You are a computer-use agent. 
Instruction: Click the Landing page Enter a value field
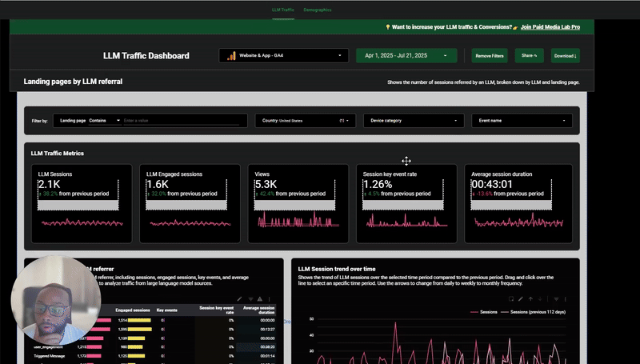tap(182, 120)
